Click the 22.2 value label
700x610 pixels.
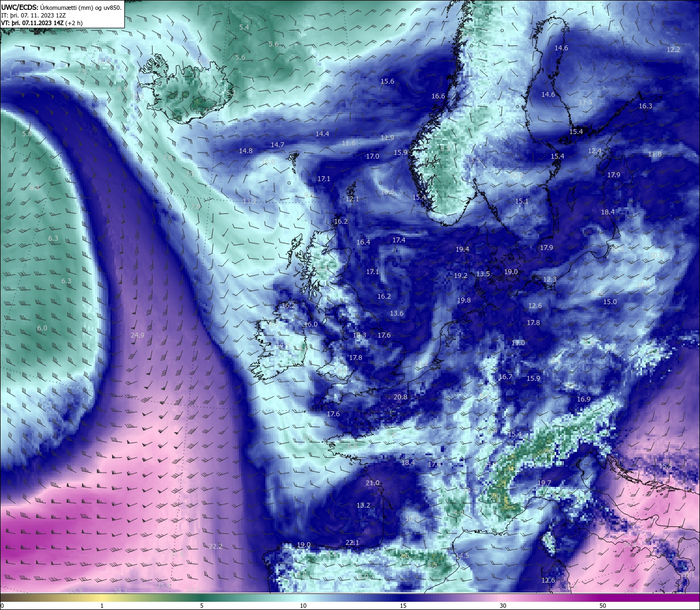coord(216,547)
